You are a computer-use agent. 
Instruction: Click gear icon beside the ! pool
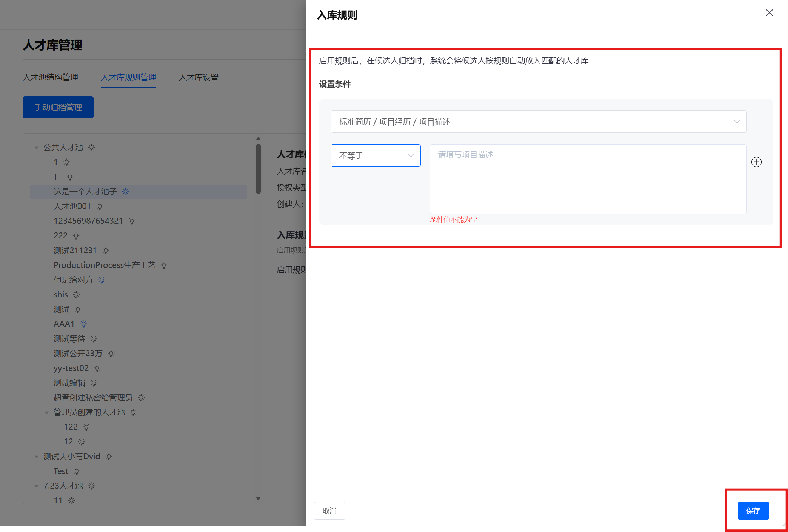[70, 177]
